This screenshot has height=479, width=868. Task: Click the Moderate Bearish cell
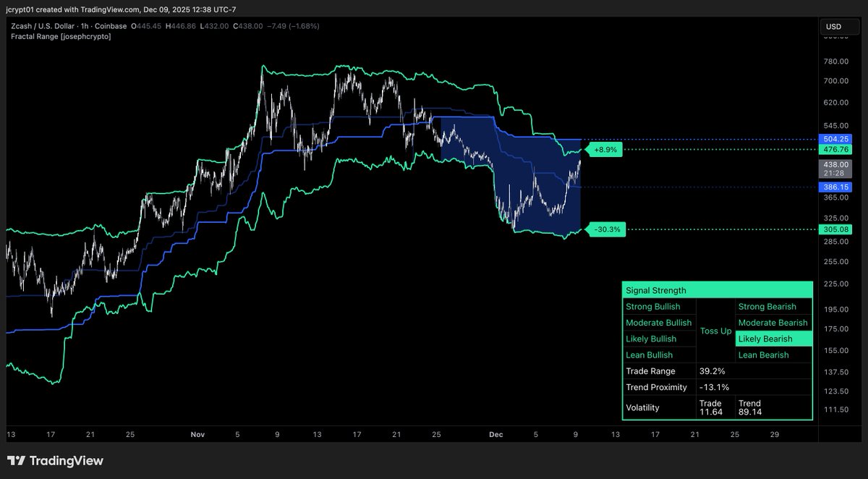click(773, 323)
